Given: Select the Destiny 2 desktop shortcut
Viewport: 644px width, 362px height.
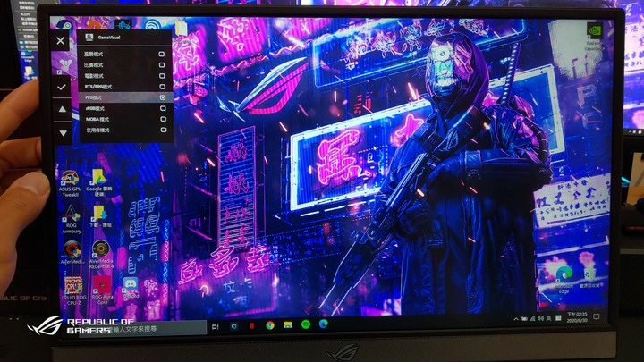Looking at the screenshot, I should (x=65, y=65).
